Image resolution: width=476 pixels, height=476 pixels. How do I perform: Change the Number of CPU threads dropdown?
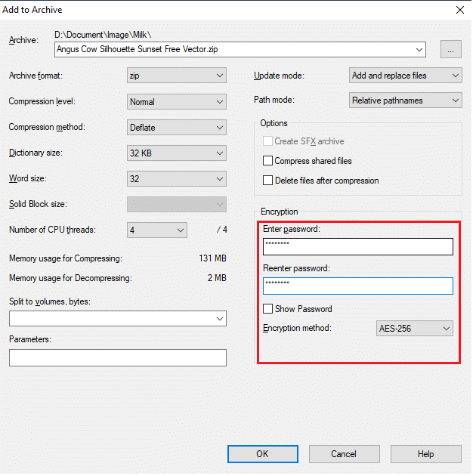pos(157,230)
